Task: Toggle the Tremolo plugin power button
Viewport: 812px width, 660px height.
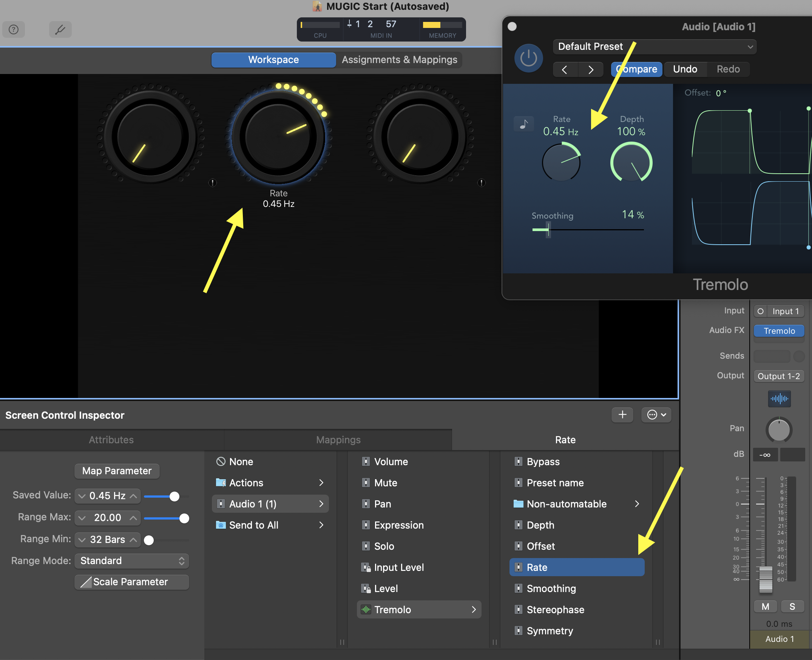Action: point(528,58)
